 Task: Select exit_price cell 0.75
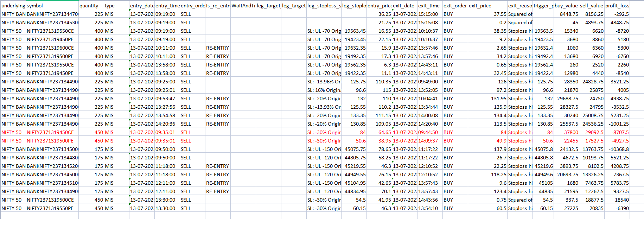tap(487, 200)
